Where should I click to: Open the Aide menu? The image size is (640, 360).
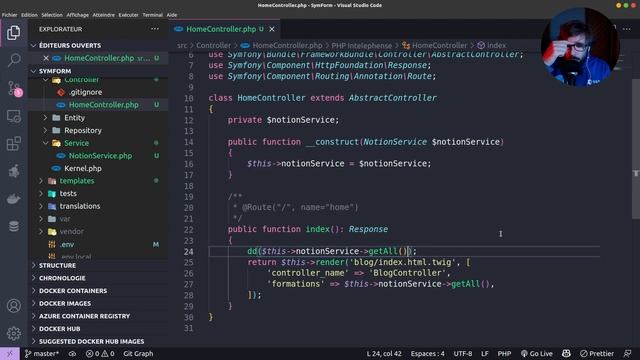(x=172, y=15)
